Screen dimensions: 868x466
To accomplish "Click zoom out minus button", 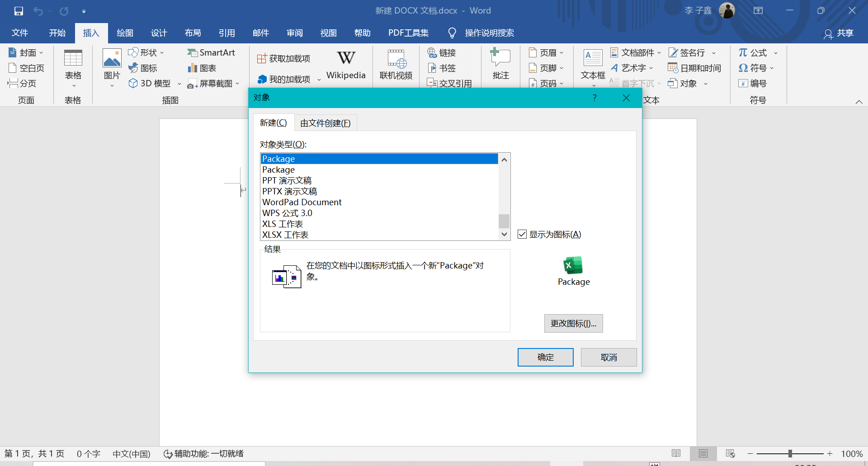I will [x=750, y=453].
